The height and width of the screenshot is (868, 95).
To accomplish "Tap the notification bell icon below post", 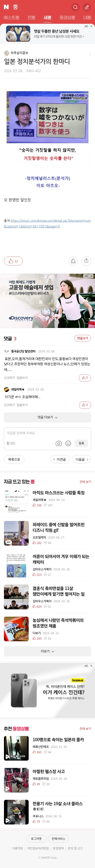I will click(73, 261).
